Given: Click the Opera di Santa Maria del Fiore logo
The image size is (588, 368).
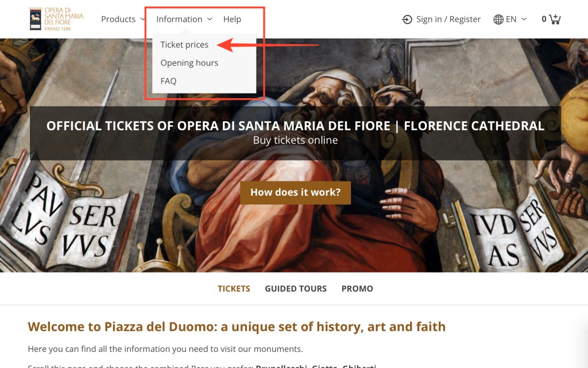Looking at the screenshot, I should pos(56,19).
